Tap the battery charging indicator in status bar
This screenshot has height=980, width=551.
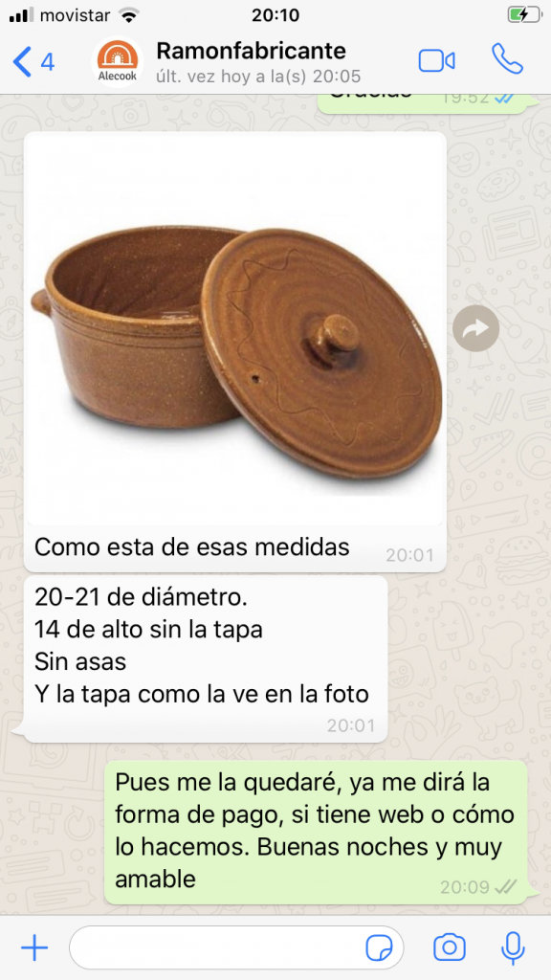tap(524, 14)
